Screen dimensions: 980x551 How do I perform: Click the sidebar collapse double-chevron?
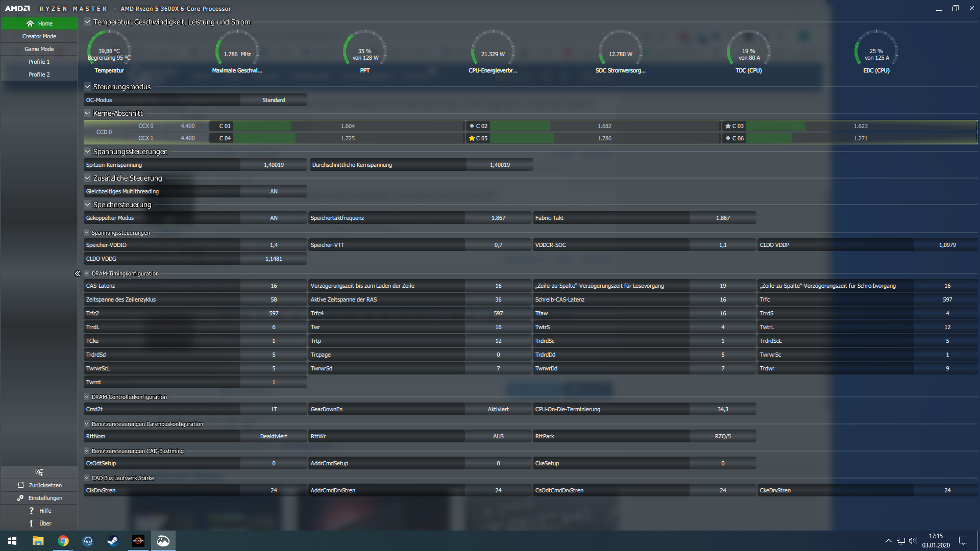click(x=78, y=273)
